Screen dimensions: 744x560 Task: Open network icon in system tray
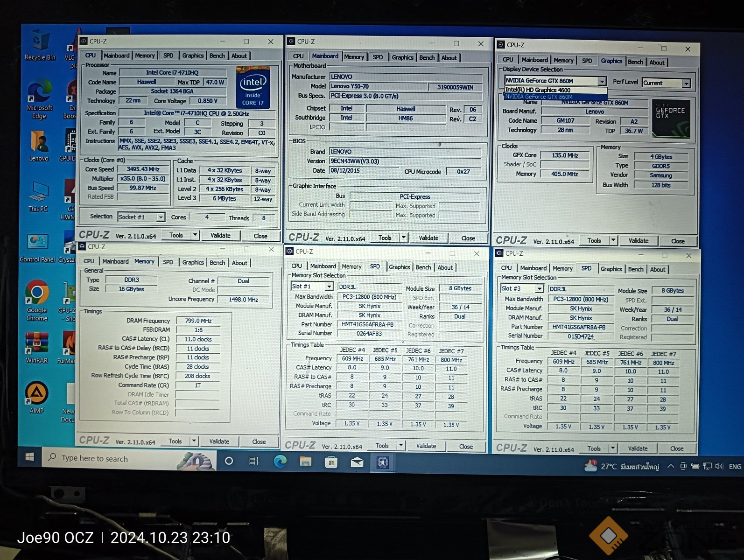(x=708, y=466)
